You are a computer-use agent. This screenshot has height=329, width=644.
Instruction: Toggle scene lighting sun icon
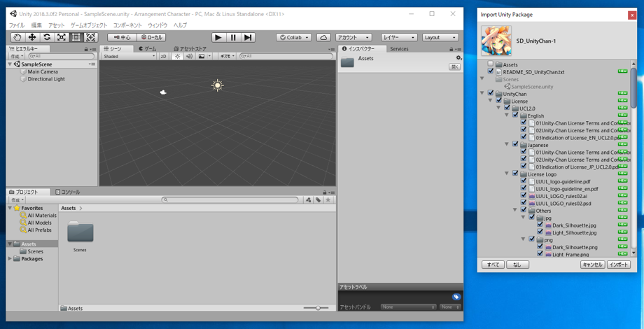177,56
